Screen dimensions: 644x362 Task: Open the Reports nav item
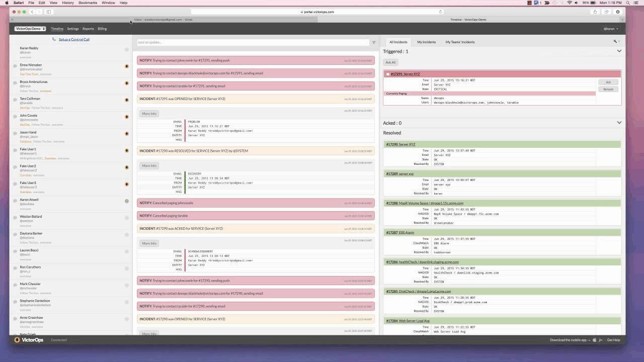pos(88,29)
